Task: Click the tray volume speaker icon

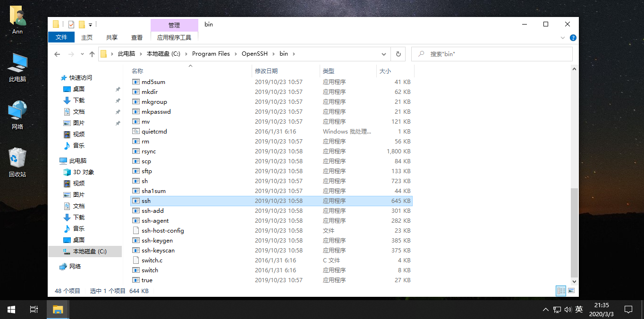Action: (568, 310)
